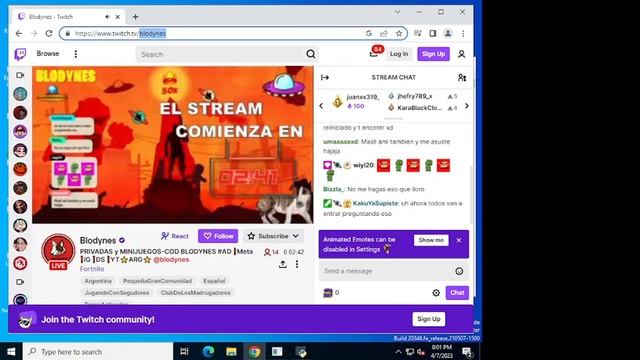Click the KakuYaSupiste username in chat

point(376,203)
